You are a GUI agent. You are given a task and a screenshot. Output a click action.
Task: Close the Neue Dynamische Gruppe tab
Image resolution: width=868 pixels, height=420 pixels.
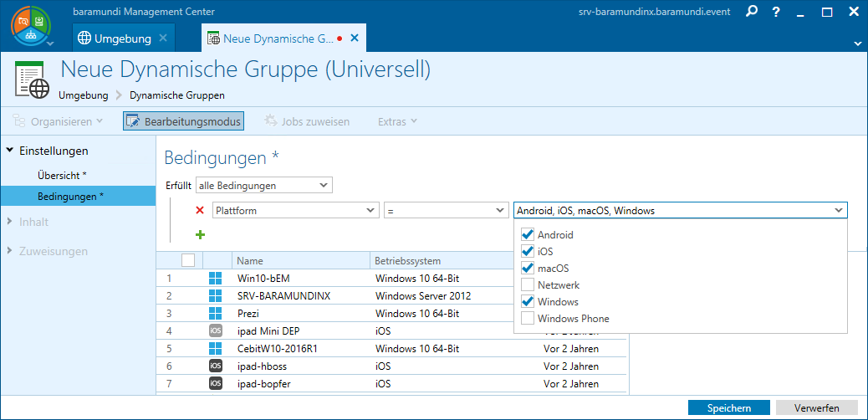coord(355,38)
